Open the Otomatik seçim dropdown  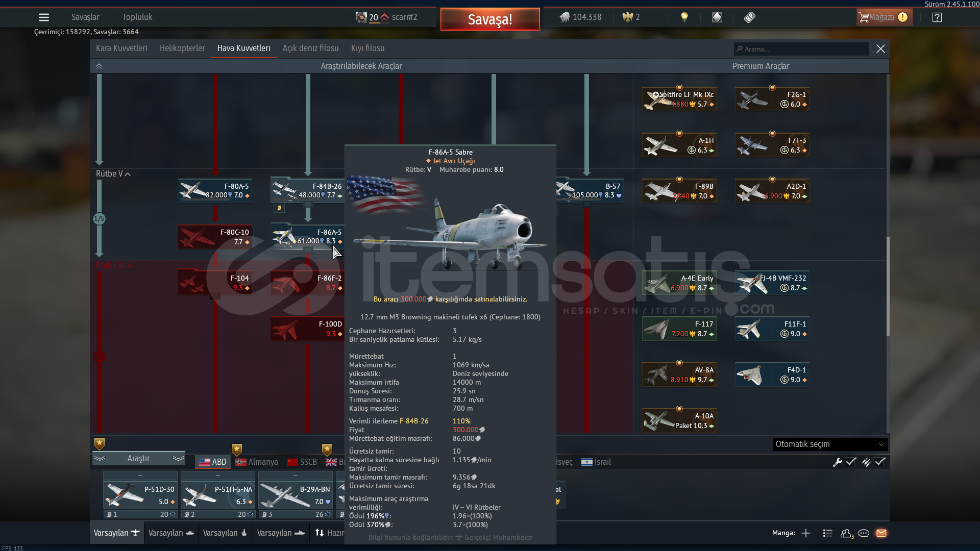point(830,444)
